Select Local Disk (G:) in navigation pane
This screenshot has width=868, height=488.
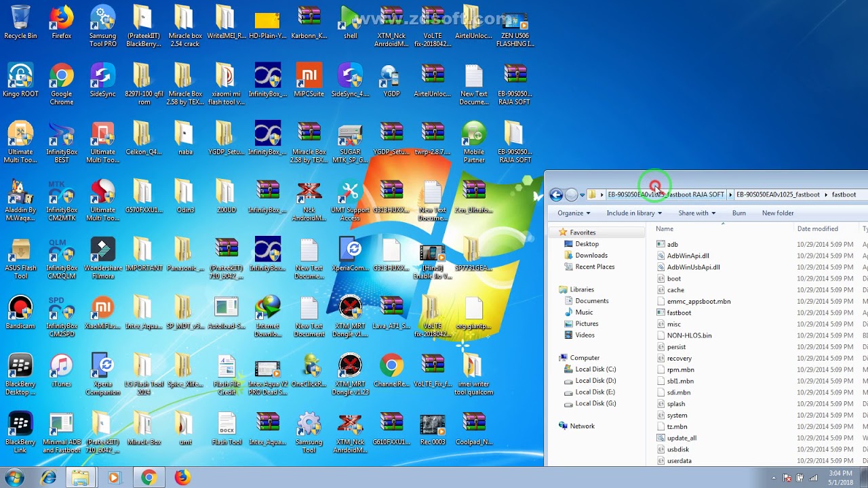click(595, 403)
